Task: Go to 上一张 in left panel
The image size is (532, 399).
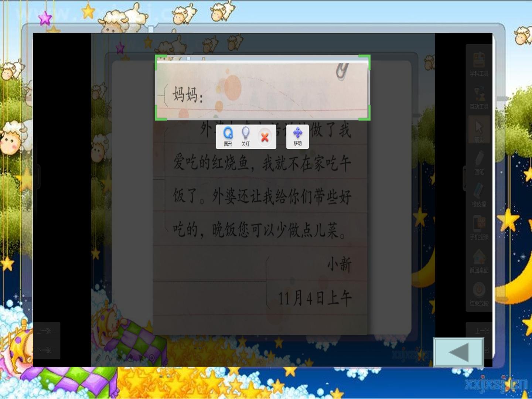Action: (44, 331)
